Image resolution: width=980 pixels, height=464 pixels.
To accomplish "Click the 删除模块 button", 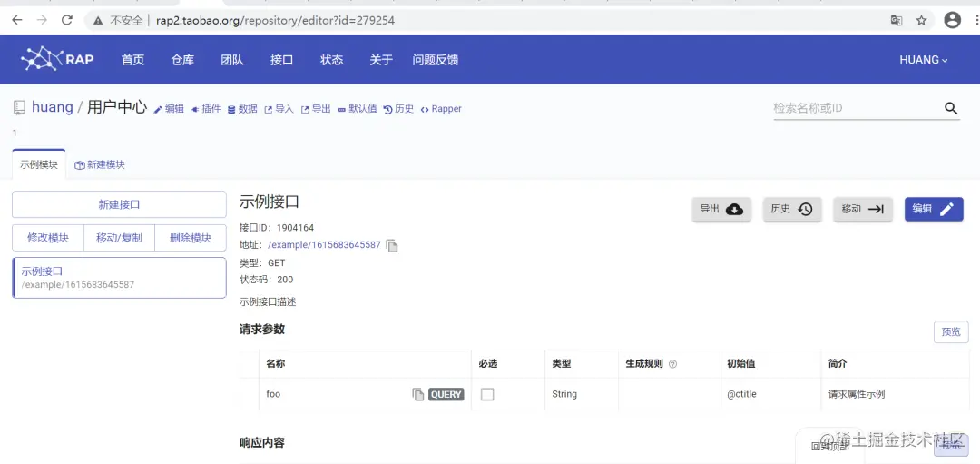I will click(x=191, y=238).
